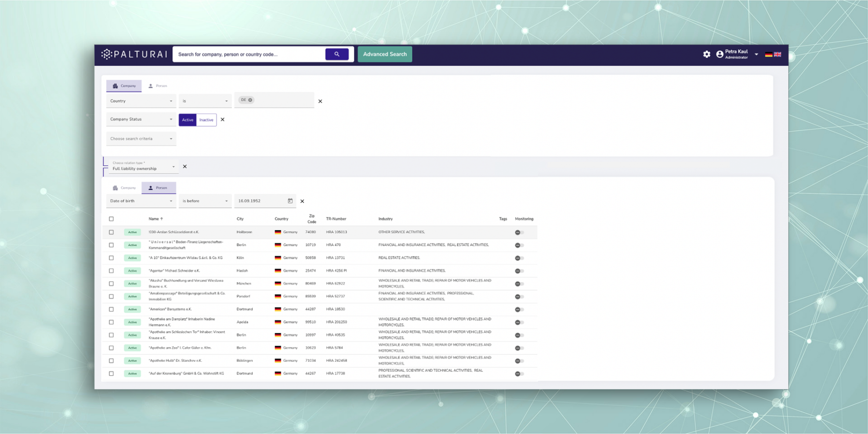
Task: Open the 'is before' operator dropdown
Action: (x=205, y=201)
